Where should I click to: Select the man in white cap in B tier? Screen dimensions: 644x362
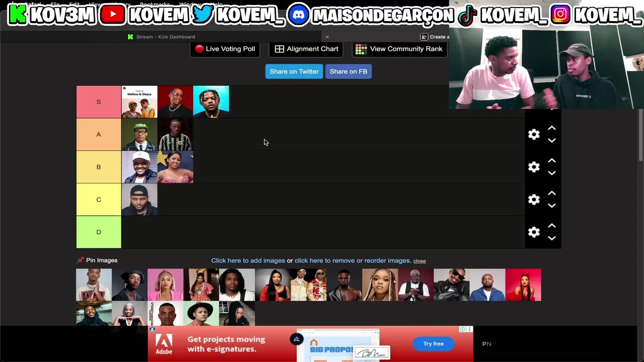coord(139,167)
